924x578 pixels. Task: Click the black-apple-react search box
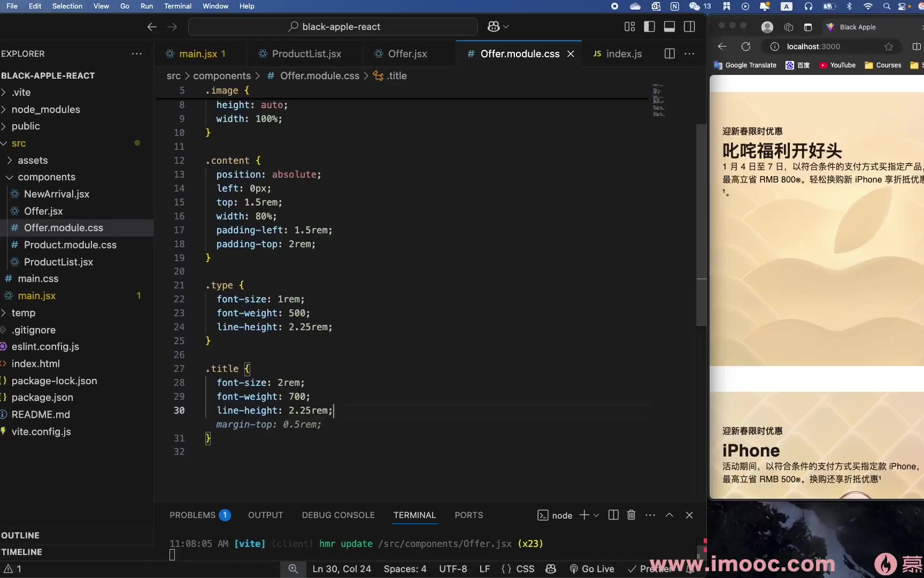333,27
